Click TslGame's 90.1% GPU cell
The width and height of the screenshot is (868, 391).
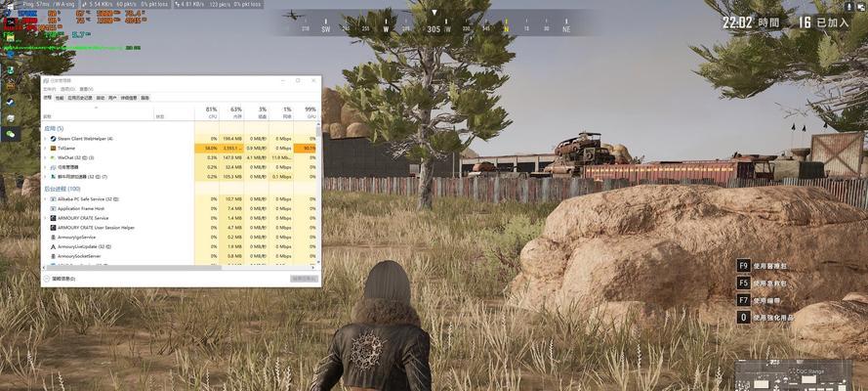click(305, 148)
